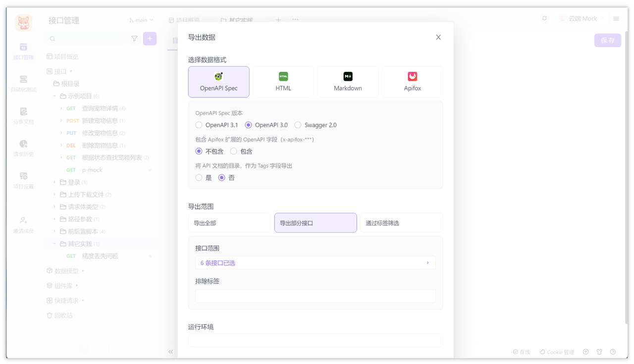
Task: Click the refresh sync icon
Action: pos(544,18)
